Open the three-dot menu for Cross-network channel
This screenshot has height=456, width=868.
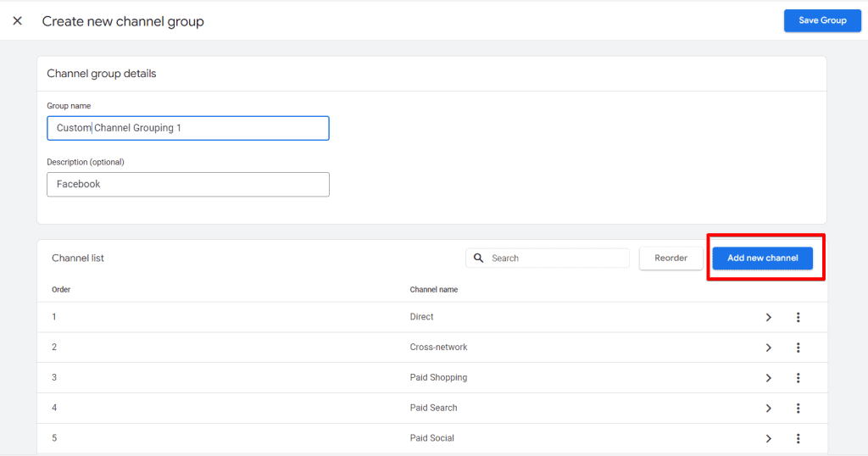pyautogui.click(x=798, y=348)
